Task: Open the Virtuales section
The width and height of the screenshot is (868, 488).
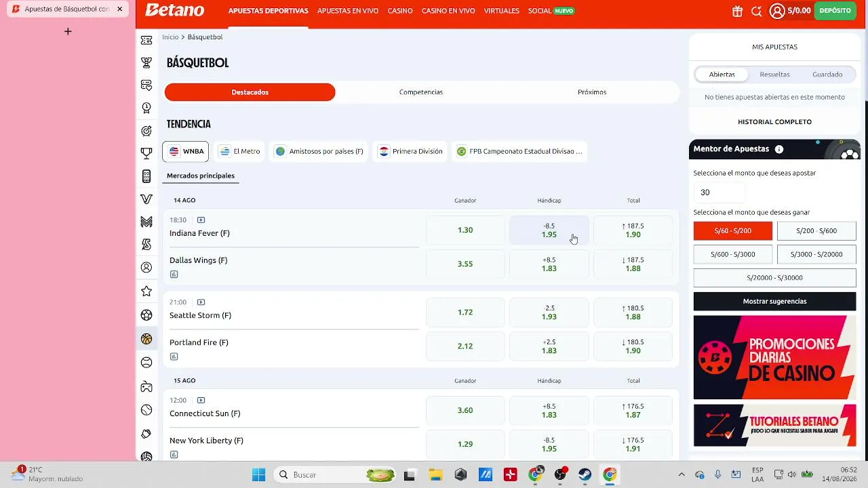Action: 502,11
